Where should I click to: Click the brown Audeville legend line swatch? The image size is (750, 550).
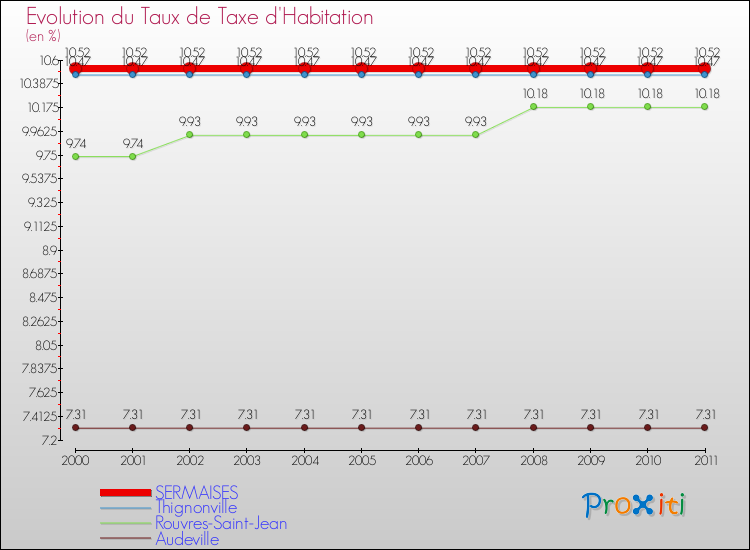pos(126,539)
